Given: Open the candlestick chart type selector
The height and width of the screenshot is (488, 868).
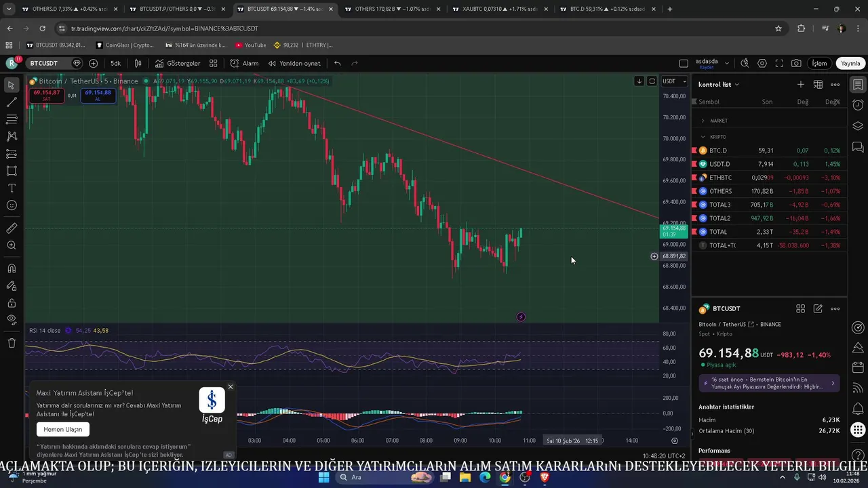Looking at the screenshot, I should point(138,63).
